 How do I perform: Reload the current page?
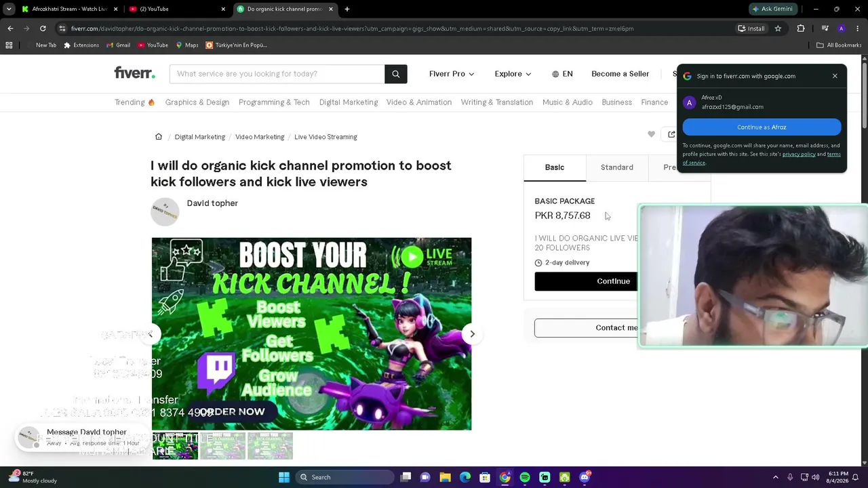[x=43, y=28]
